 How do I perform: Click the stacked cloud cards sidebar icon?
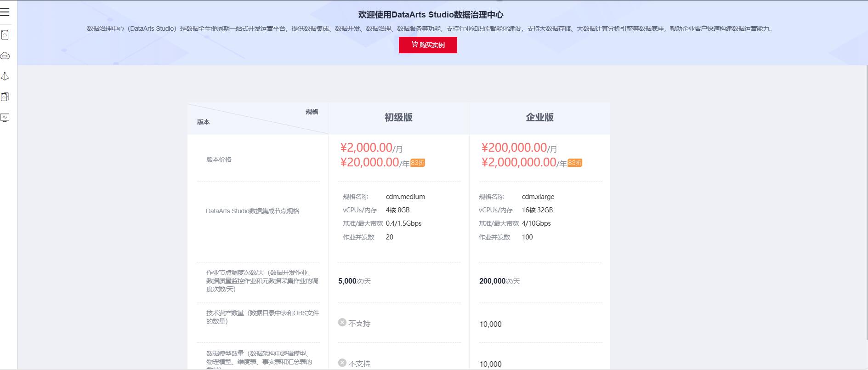point(5,97)
